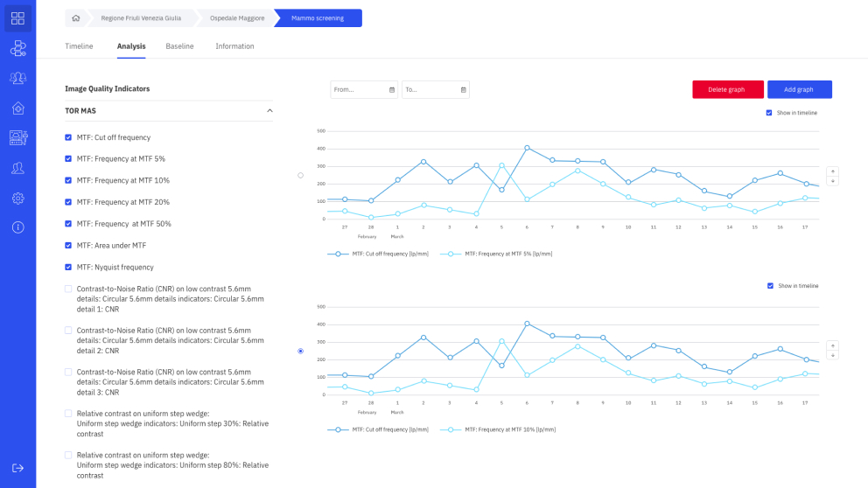Collapse the TOR MAS section
This screenshot has width=868, height=488.
(x=269, y=111)
